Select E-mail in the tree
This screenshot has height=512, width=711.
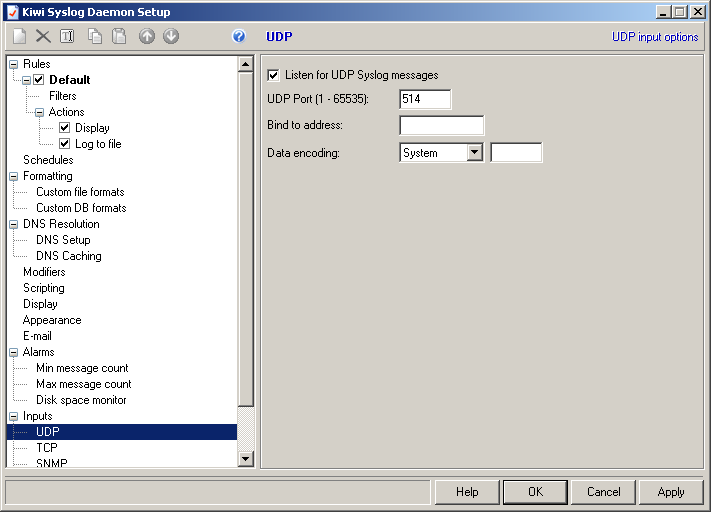tap(37, 336)
